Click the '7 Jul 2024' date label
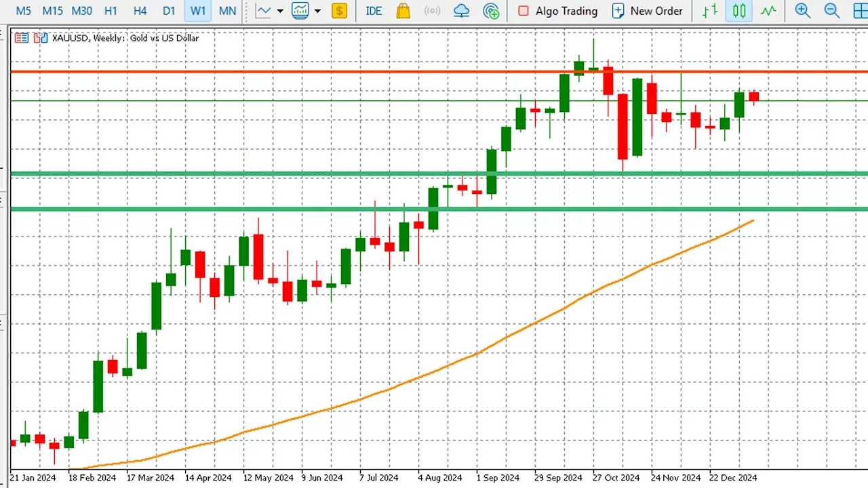This screenshot has height=488, width=868. pos(379,478)
